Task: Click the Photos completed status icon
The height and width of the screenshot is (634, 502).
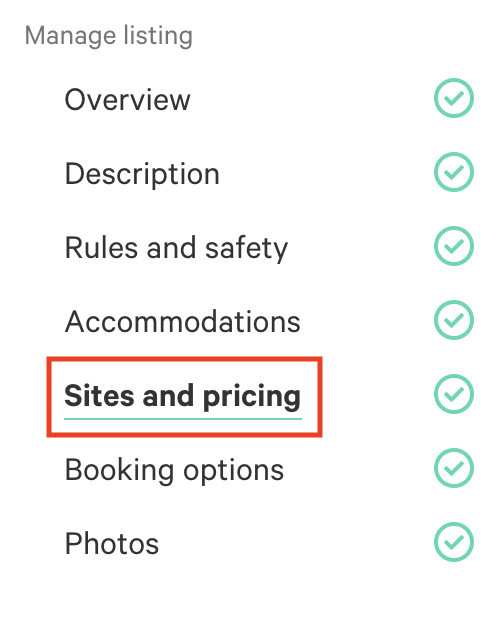Action: click(x=453, y=542)
